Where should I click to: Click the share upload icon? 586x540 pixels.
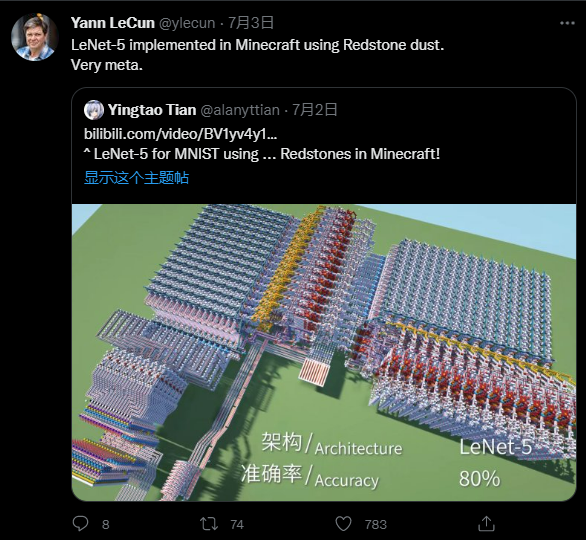coord(486,524)
